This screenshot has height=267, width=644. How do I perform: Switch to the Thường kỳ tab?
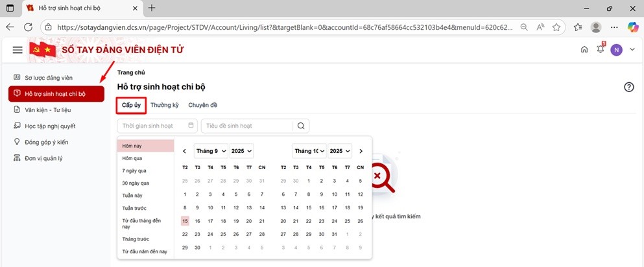(165, 105)
